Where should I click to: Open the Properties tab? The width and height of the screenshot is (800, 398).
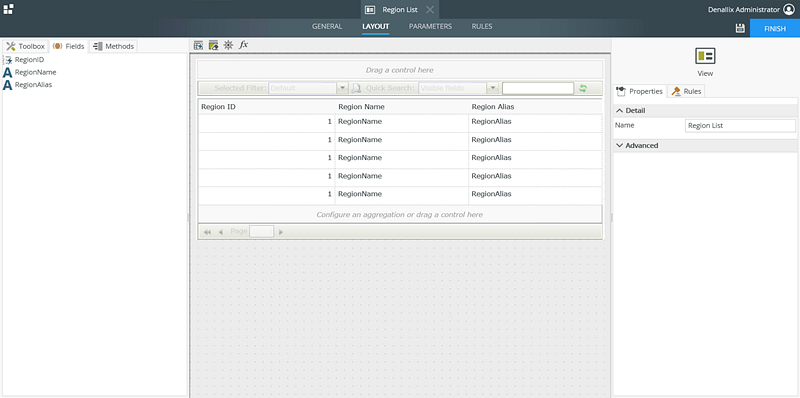coord(639,91)
